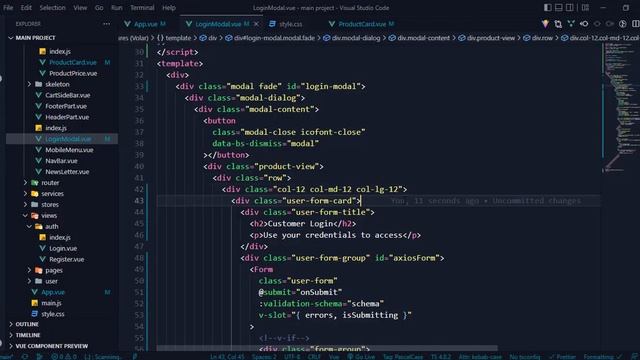The width and height of the screenshot is (640, 360).
Task: Switch to the App.vue tab
Action: point(145,24)
